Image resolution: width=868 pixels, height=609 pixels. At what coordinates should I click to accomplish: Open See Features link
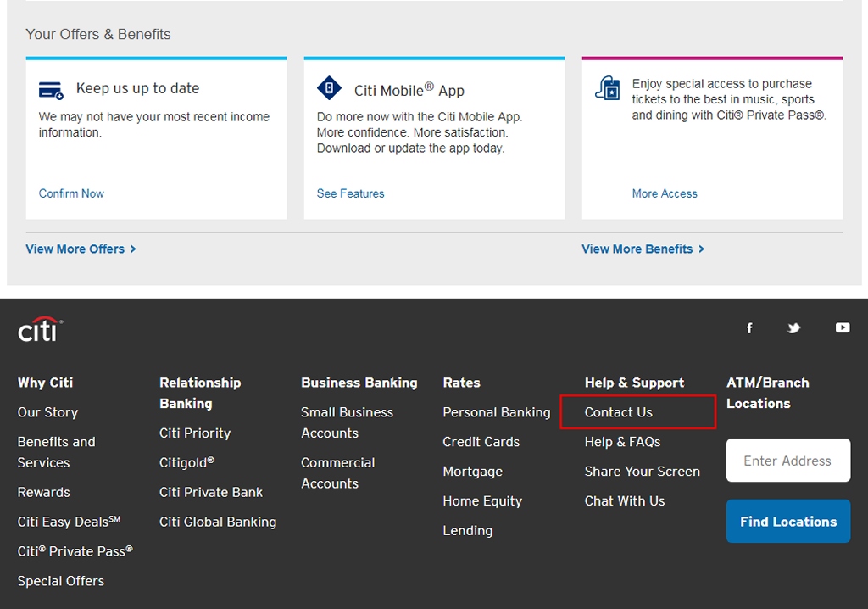point(350,193)
